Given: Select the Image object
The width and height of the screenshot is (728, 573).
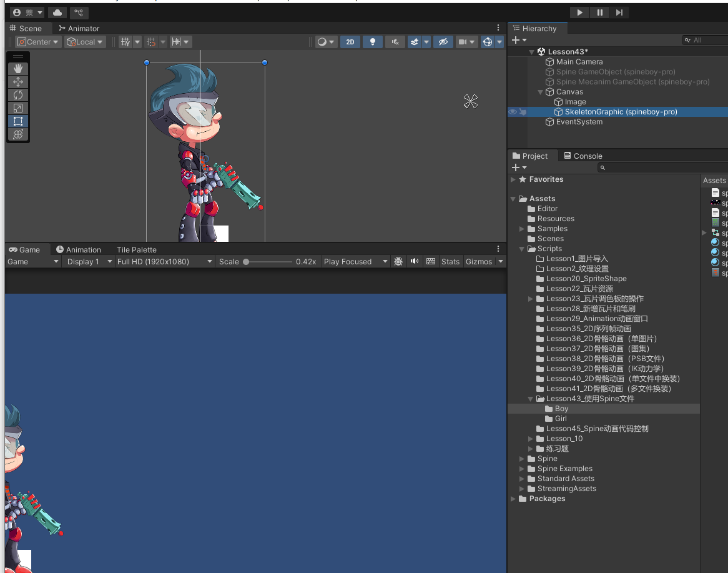Looking at the screenshot, I should click(x=575, y=102).
